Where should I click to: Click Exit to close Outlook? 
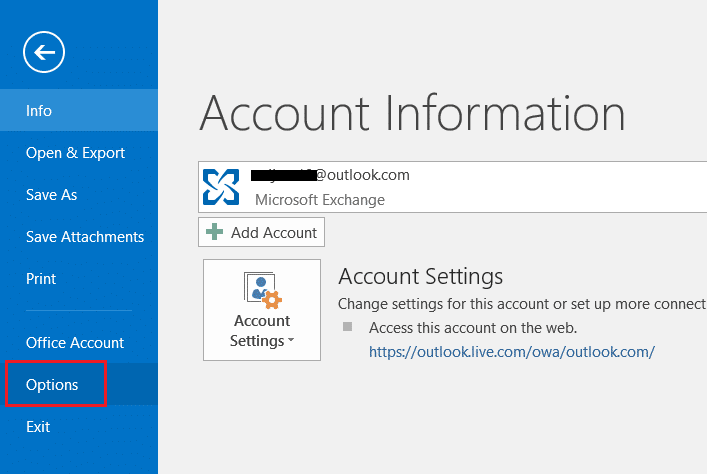(x=38, y=427)
